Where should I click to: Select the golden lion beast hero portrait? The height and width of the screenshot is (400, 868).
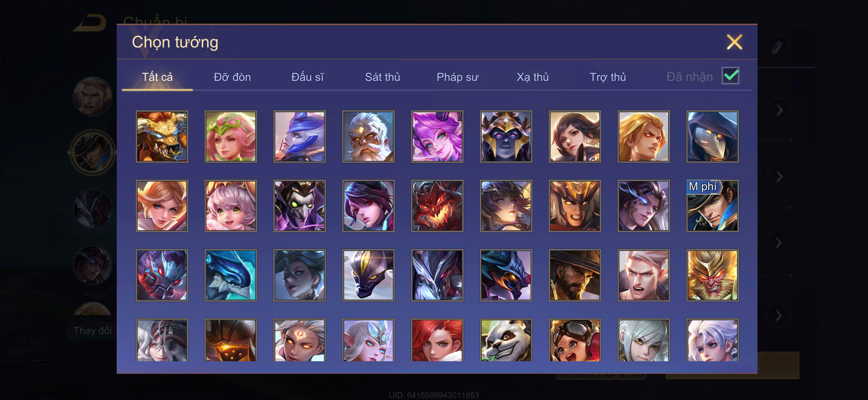(x=162, y=136)
